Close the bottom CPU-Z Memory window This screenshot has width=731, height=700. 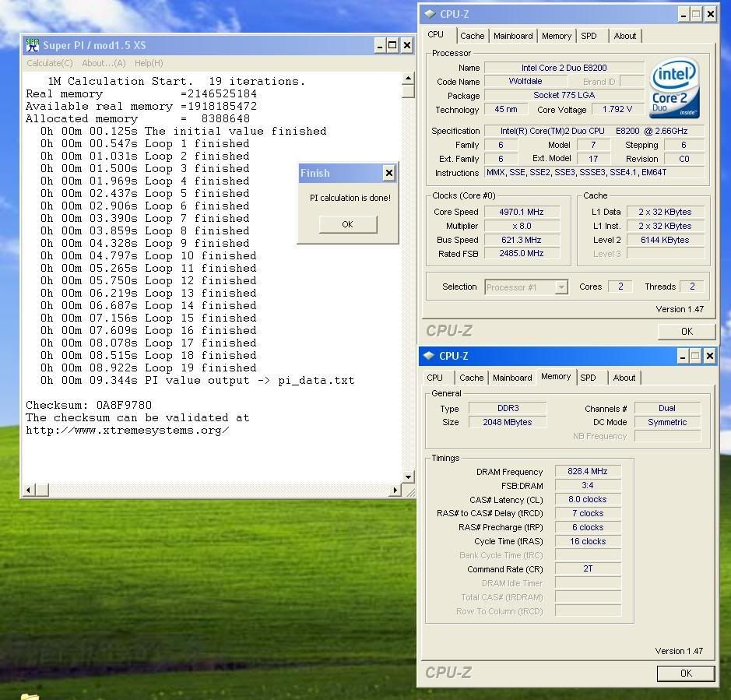[709, 357]
